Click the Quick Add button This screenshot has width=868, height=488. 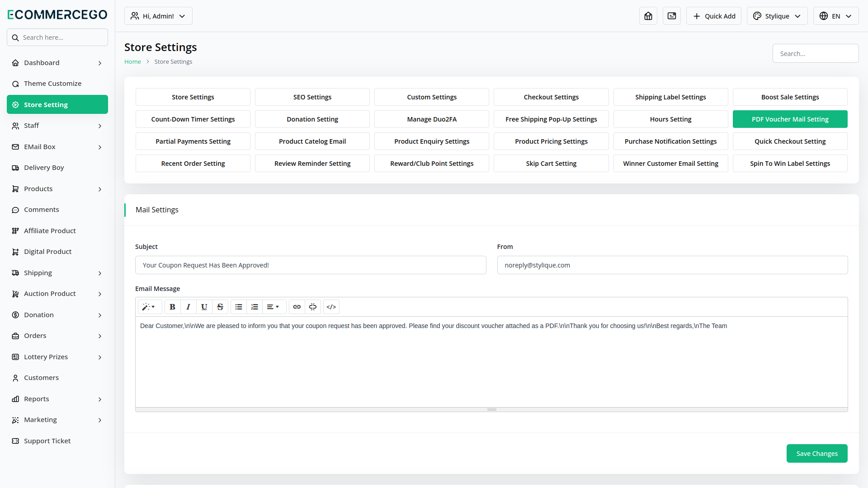click(714, 16)
